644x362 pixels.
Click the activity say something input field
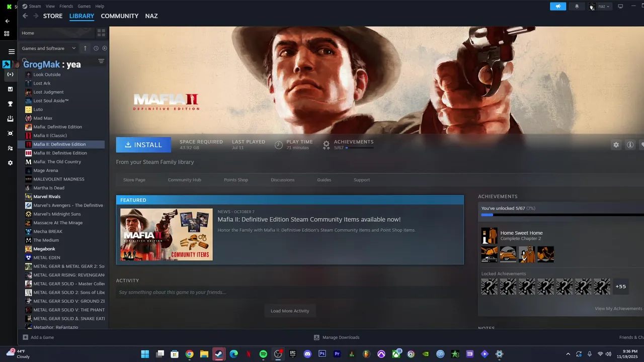pos(290,292)
